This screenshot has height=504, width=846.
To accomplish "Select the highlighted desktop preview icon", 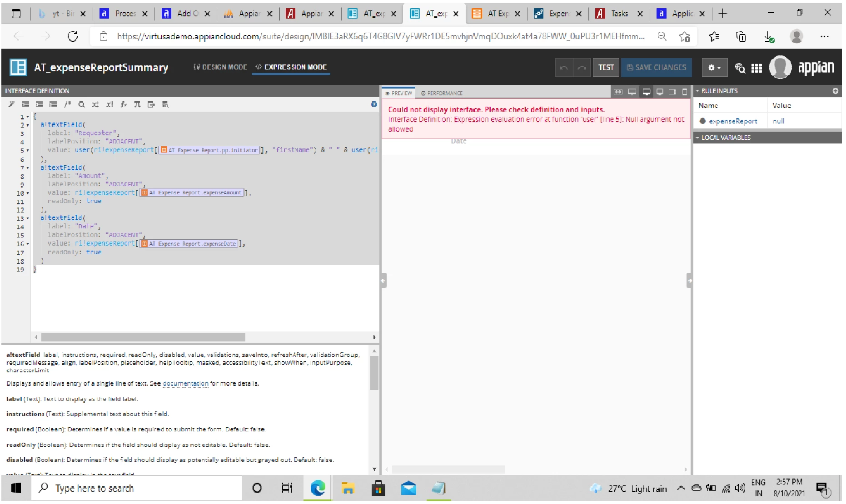I will pyautogui.click(x=646, y=92).
